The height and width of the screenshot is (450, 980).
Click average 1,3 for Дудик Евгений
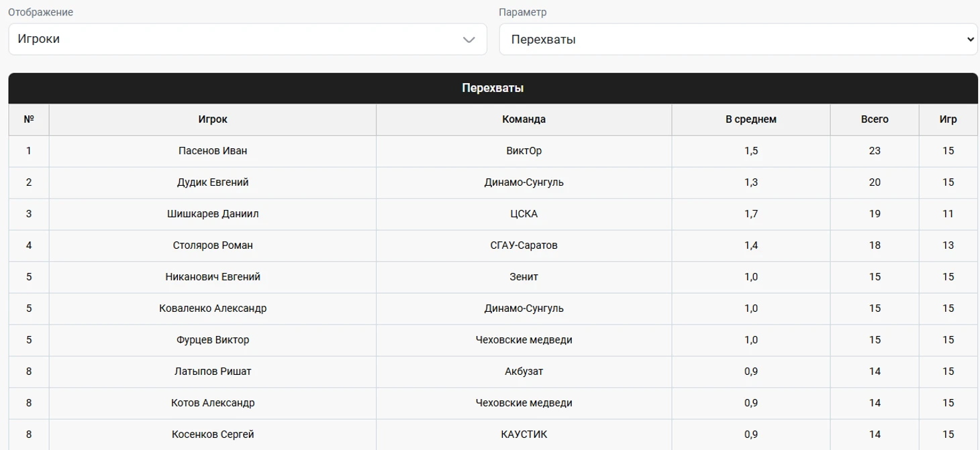point(751,182)
